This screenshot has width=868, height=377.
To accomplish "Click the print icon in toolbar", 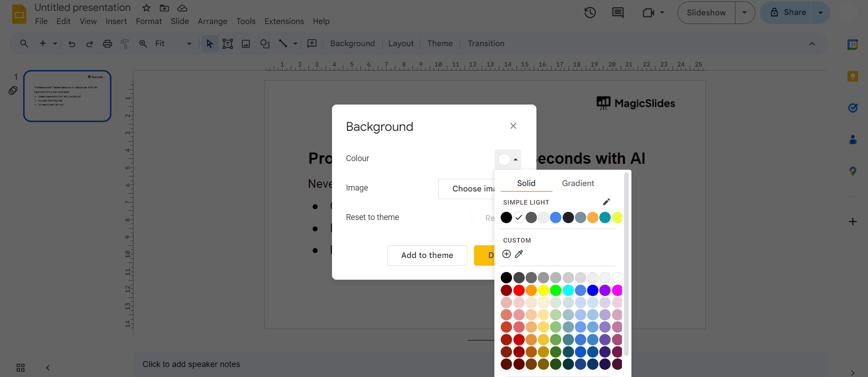I will coord(107,43).
